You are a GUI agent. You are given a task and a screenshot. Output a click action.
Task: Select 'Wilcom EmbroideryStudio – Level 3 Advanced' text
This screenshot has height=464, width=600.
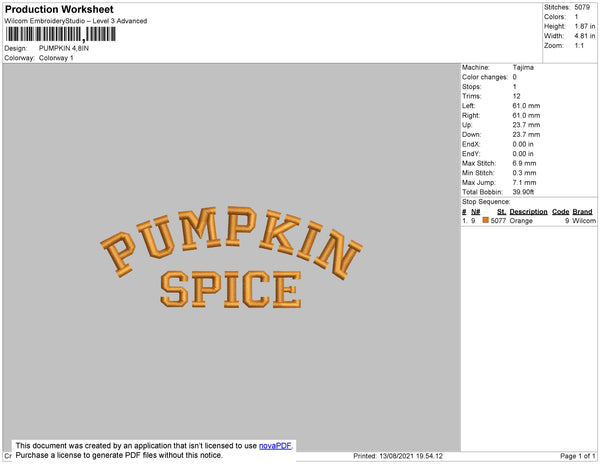(76, 21)
